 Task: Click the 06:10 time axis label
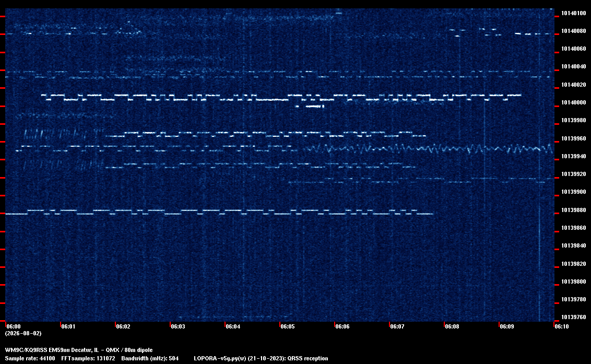[562, 326]
